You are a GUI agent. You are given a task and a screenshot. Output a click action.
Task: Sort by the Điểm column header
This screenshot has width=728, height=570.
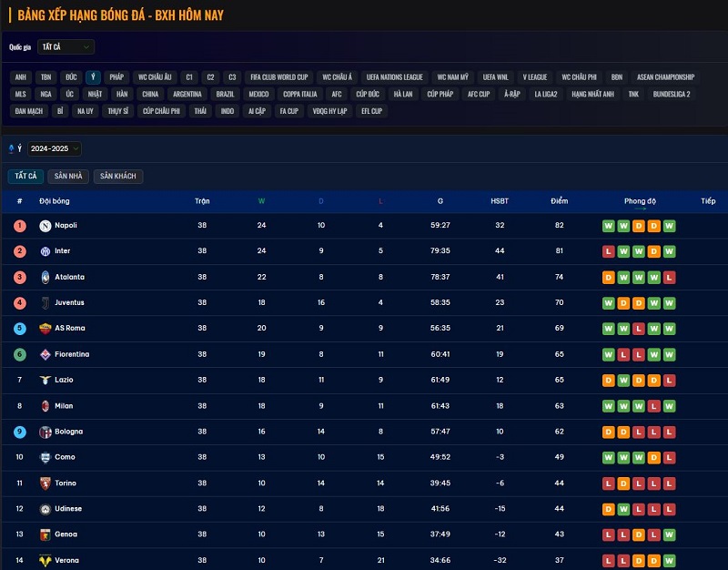(x=559, y=201)
